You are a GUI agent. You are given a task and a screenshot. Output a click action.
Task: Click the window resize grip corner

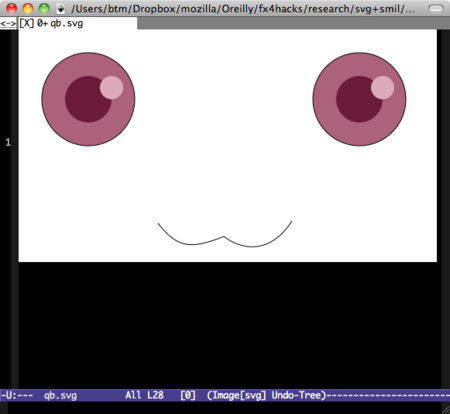(445, 410)
